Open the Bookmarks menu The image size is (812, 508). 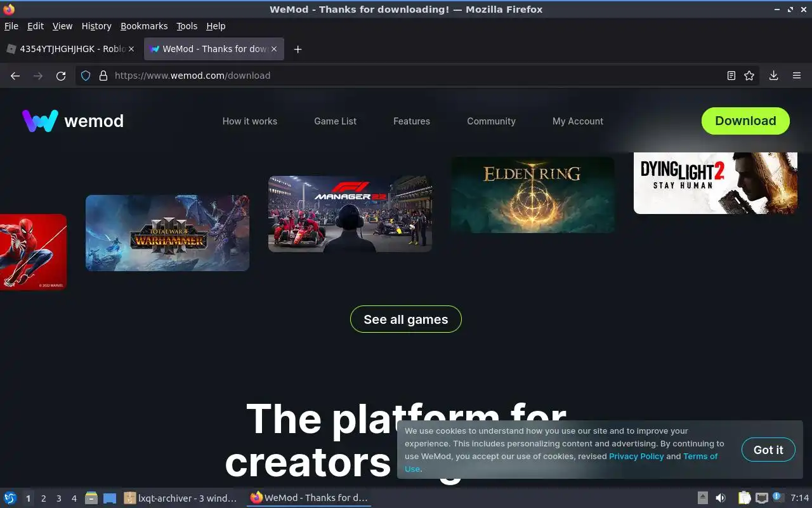tap(144, 26)
